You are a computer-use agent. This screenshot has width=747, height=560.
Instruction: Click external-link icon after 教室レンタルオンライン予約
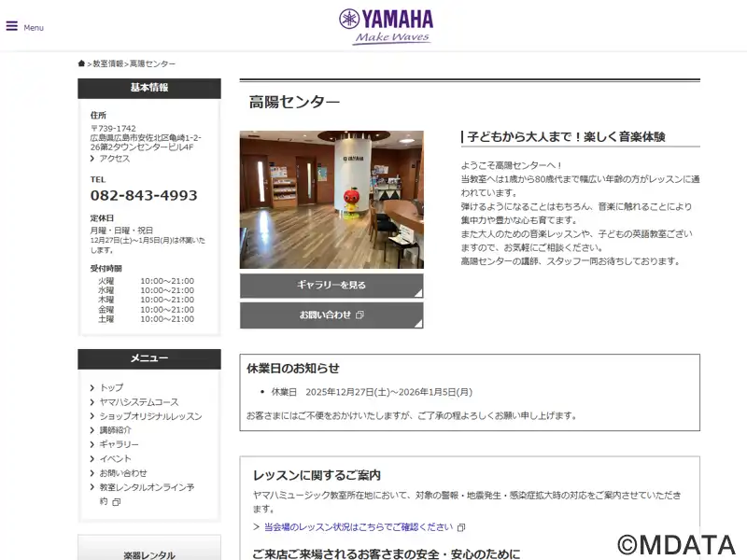click(x=117, y=502)
